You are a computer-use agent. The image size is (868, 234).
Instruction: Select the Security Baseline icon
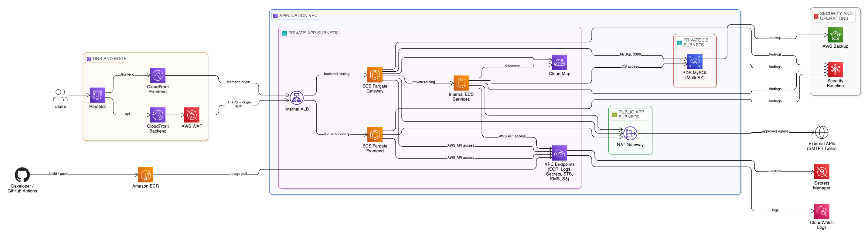pyautogui.click(x=835, y=70)
